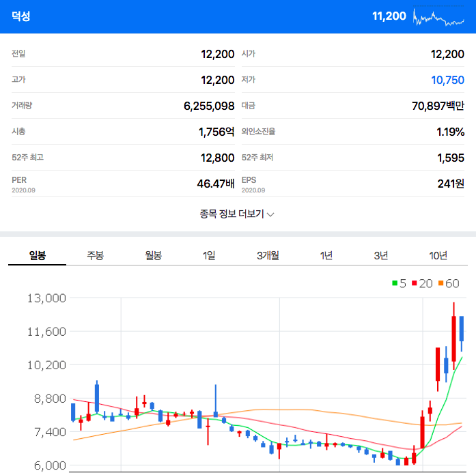This screenshot has width=476, height=475.
Task: Click the green 5-day moving average legend
Action: [x=399, y=283]
